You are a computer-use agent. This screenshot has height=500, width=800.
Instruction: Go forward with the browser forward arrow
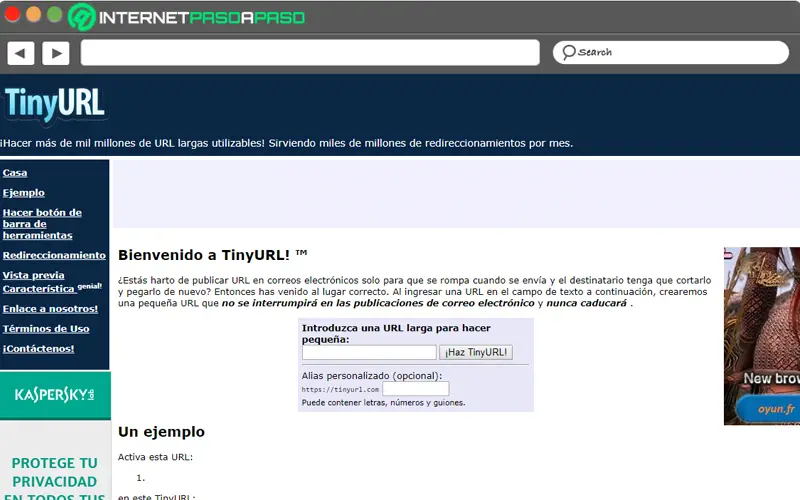(x=56, y=53)
